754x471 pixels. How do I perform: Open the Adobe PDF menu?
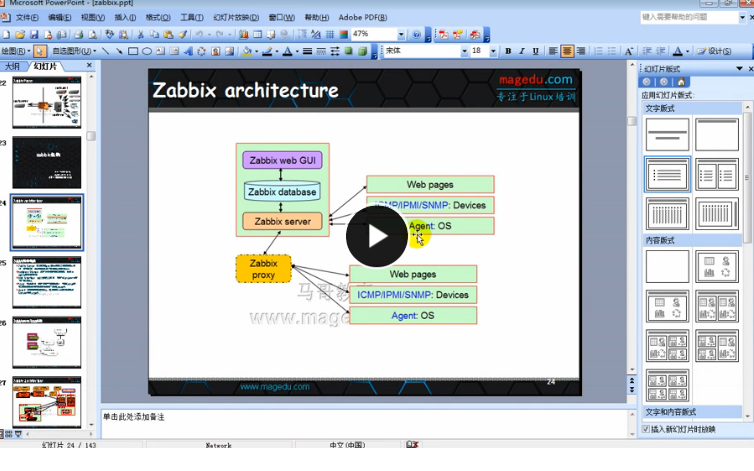[363, 18]
